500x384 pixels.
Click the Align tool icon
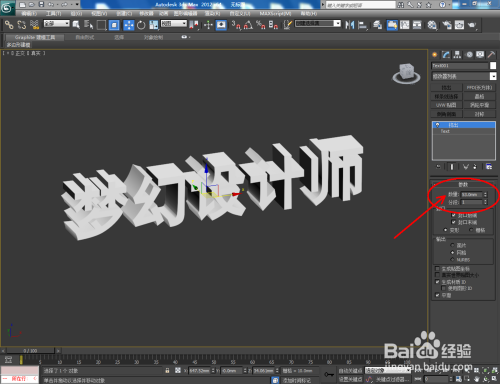[x=362, y=25]
